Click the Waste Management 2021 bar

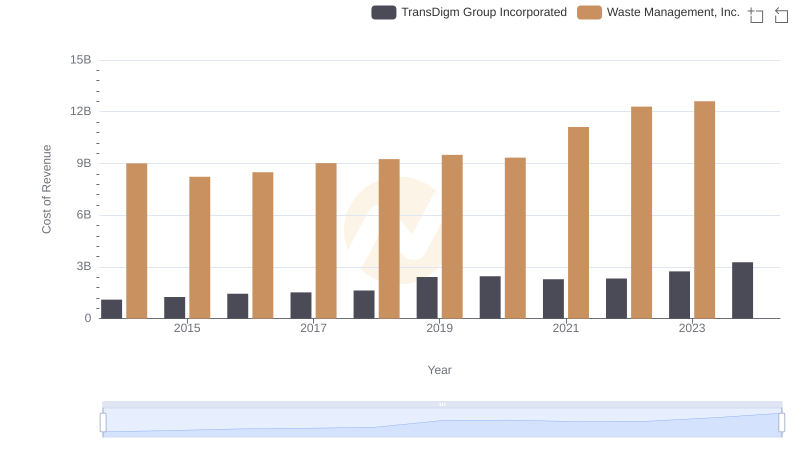click(x=578, y=222)
